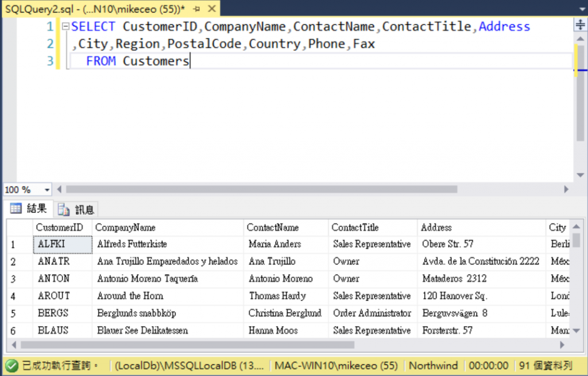Click the ContactTitle column header
The width and height of the screenshot is (588, 376).
(373, 227)
